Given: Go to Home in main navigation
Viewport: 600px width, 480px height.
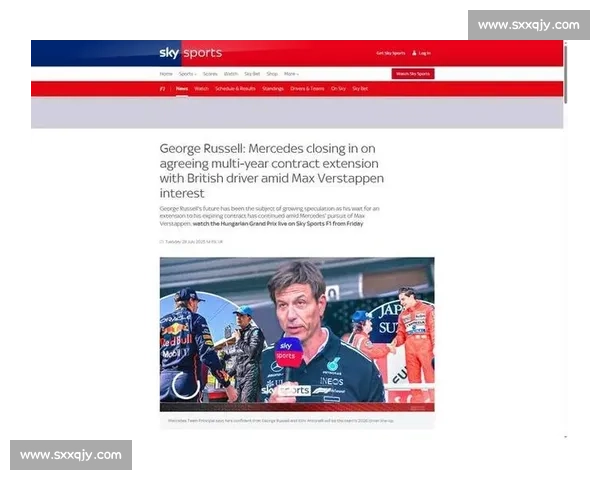Looking at the screenshot, I should click(166, 74).
